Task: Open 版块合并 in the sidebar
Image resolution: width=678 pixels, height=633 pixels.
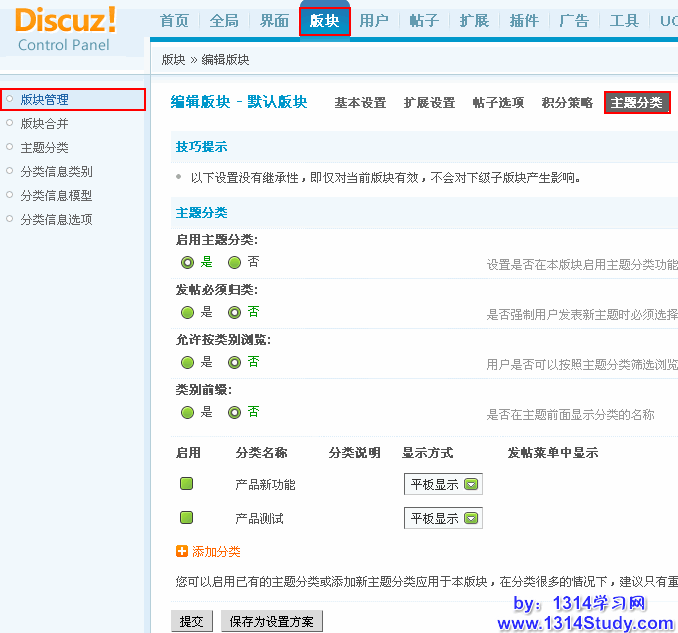Action: (x=45, y=124)
